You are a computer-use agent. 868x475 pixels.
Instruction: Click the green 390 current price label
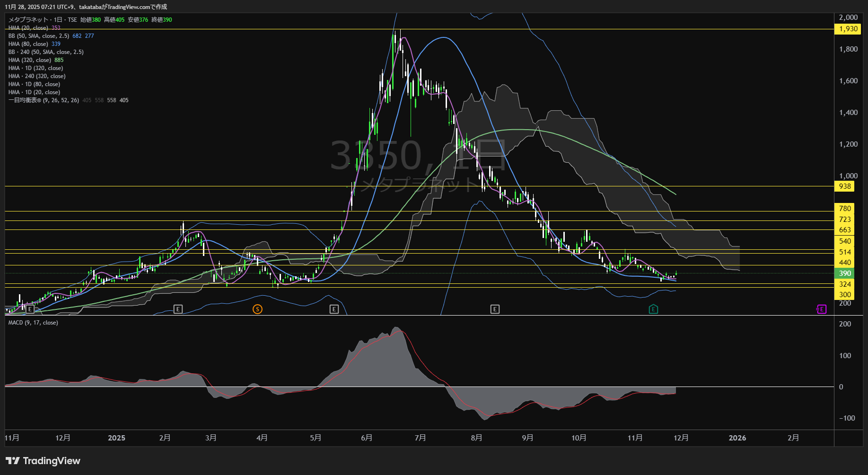[845, 273]
